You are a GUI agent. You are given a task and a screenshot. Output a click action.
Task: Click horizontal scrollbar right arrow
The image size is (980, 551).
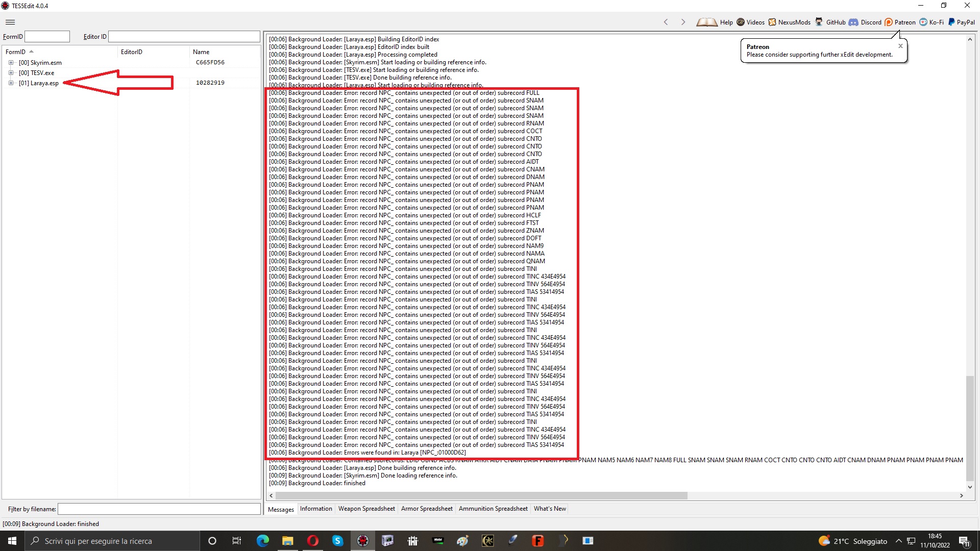coord(962,495)
